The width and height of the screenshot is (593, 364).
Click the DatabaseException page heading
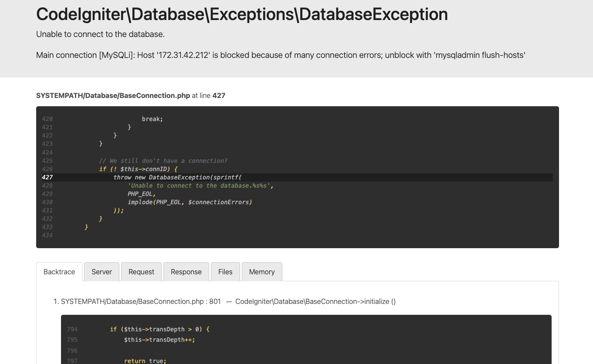click(242, 14)
